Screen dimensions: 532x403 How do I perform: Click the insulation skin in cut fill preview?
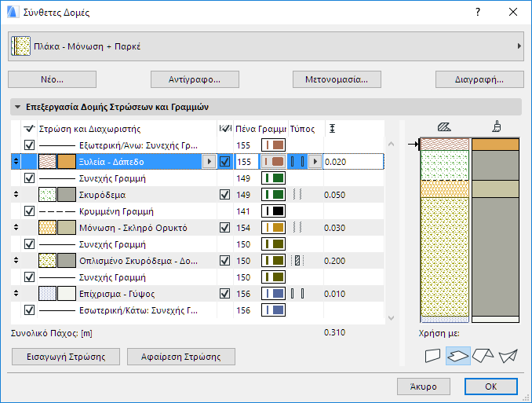pyautogui.click(x=445, y=189)
